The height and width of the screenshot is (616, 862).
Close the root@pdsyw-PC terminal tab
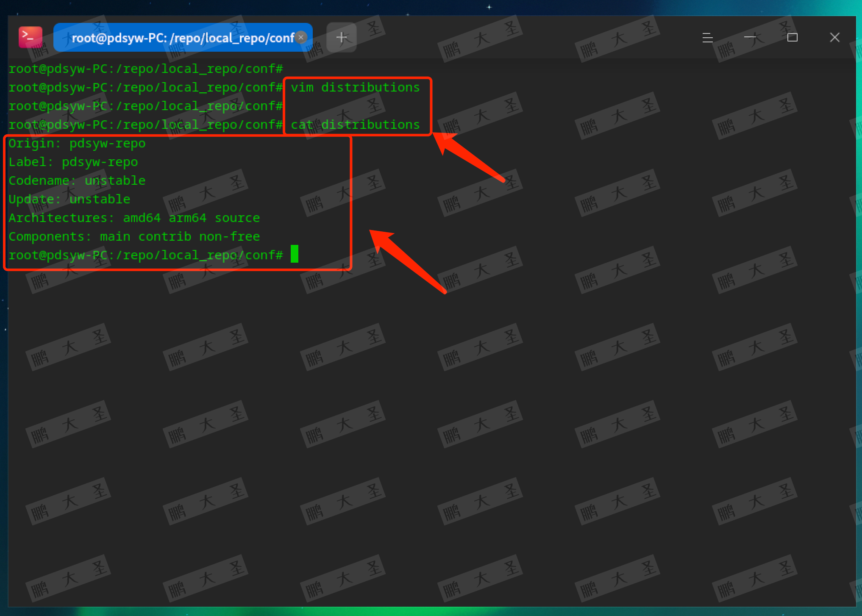(x=301, y=37)
